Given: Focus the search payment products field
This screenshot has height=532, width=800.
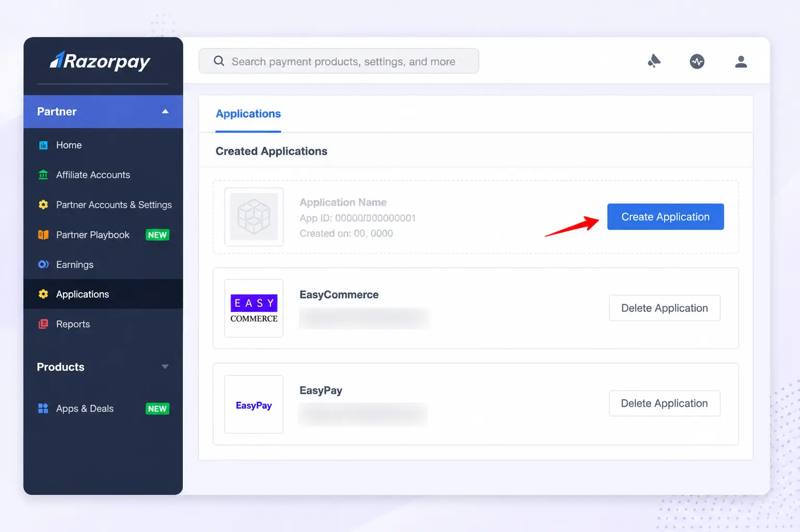Looking at the screenshot, I should pos(339,61).
